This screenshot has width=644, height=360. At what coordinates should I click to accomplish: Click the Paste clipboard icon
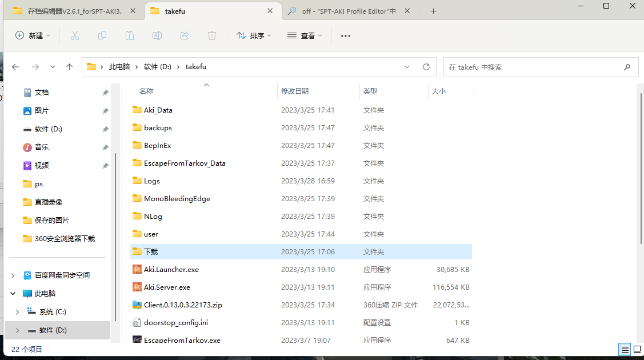tap(129, 35)
